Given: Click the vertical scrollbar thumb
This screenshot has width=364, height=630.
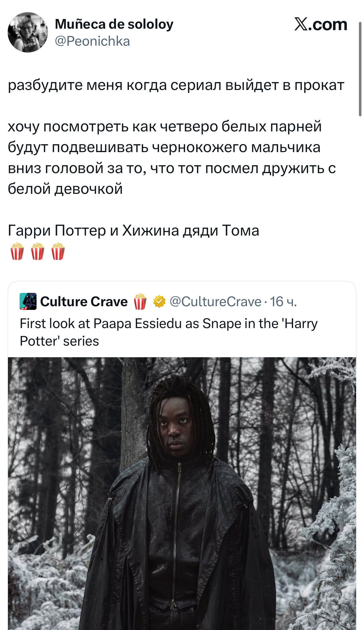Looking at the screenshot, I should click(360, 69).
